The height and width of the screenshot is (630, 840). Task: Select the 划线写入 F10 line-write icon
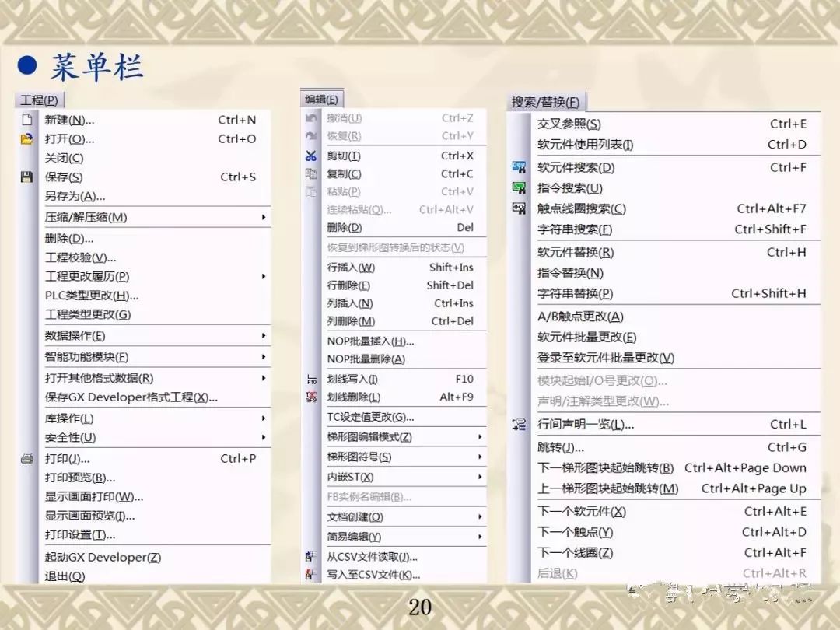[x=310, y=379]
